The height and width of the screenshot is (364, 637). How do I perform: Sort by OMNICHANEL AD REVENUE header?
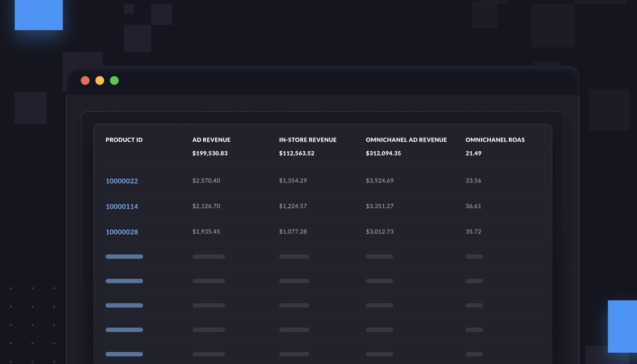point(406,140)
